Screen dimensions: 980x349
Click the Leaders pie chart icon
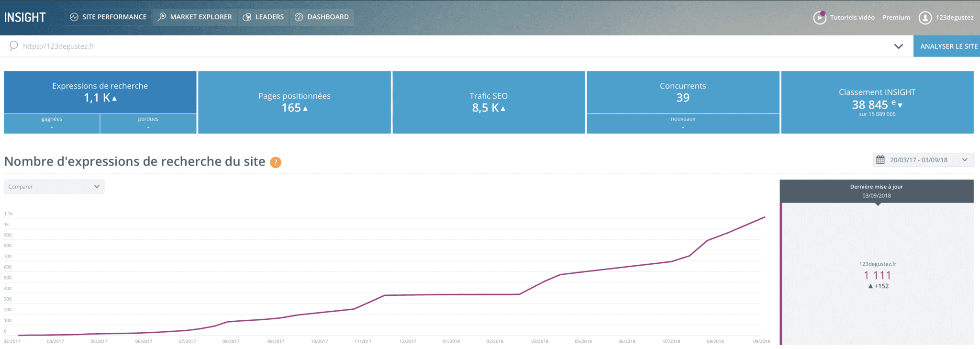coord(247,17)
